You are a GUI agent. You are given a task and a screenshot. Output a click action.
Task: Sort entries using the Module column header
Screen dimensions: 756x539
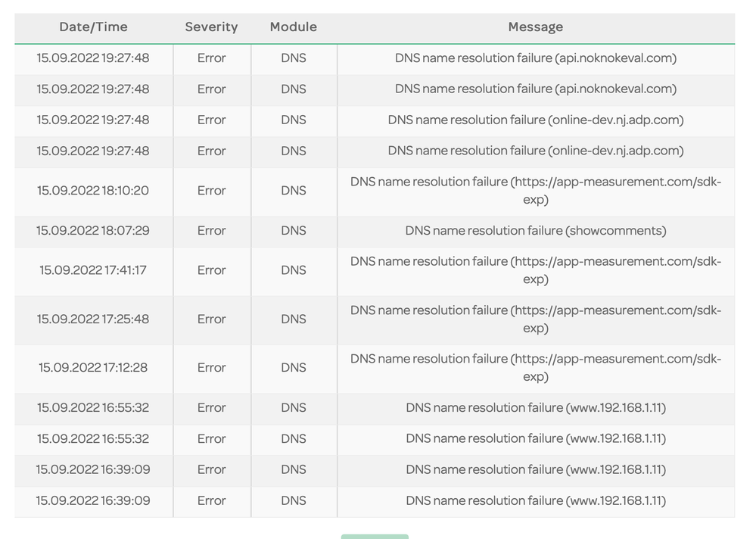293,27
